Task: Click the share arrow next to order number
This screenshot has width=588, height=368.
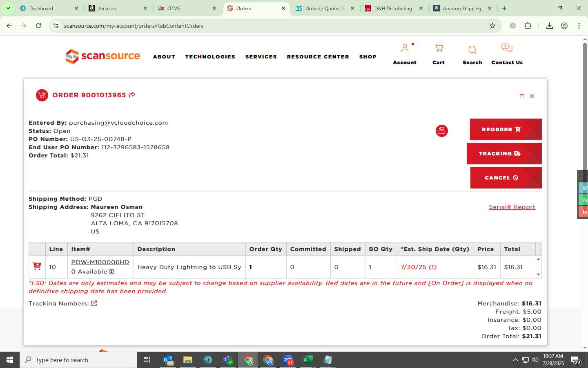Action: click(132, 95)
